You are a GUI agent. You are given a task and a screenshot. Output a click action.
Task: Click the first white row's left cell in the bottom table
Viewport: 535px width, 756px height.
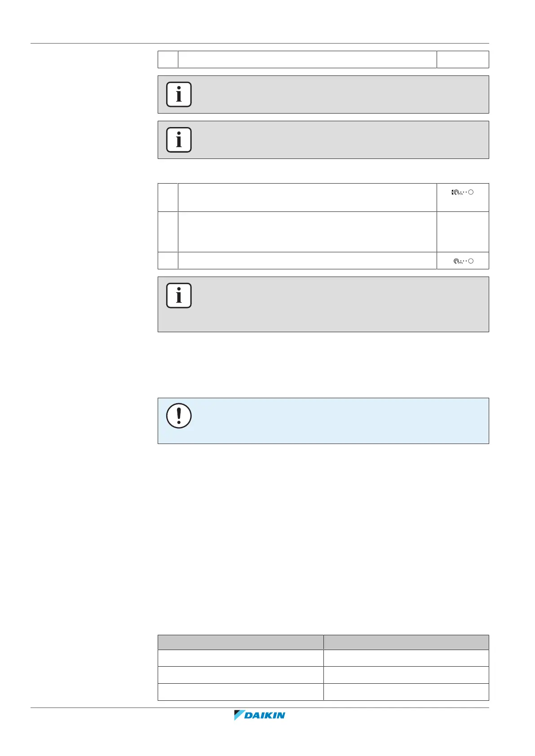click(240, 658)
